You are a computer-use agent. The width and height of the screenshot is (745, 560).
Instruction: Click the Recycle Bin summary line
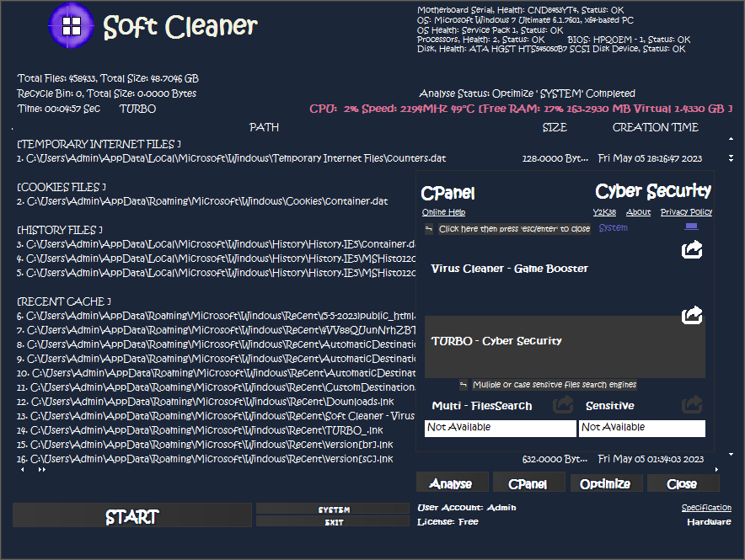click(106, 93)
